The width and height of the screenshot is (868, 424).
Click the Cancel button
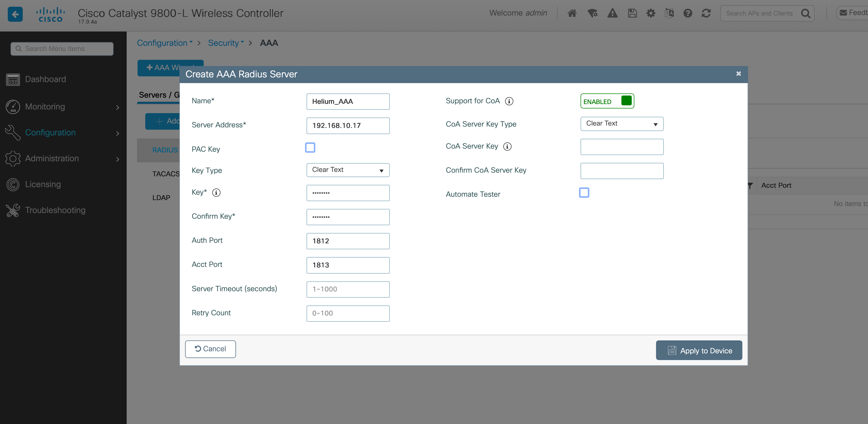[x=210, y=349]
